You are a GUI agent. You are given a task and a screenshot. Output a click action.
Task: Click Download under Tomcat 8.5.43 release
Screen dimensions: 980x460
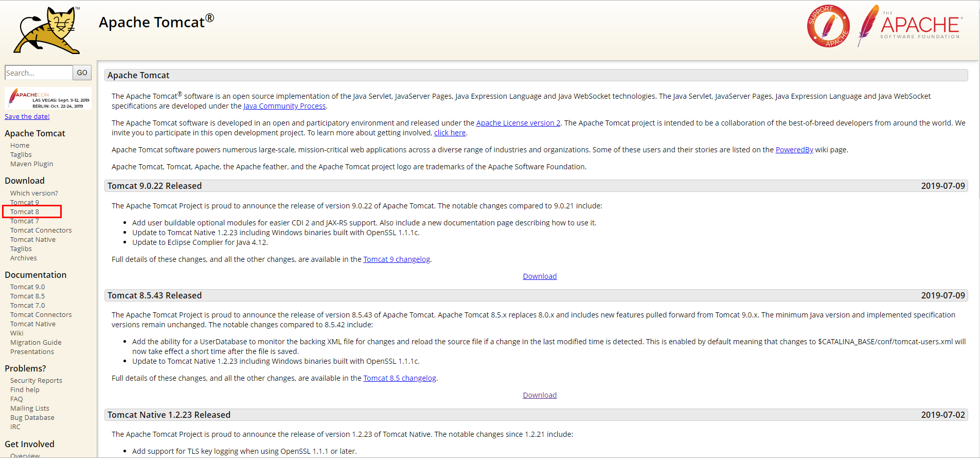point(540,395)
